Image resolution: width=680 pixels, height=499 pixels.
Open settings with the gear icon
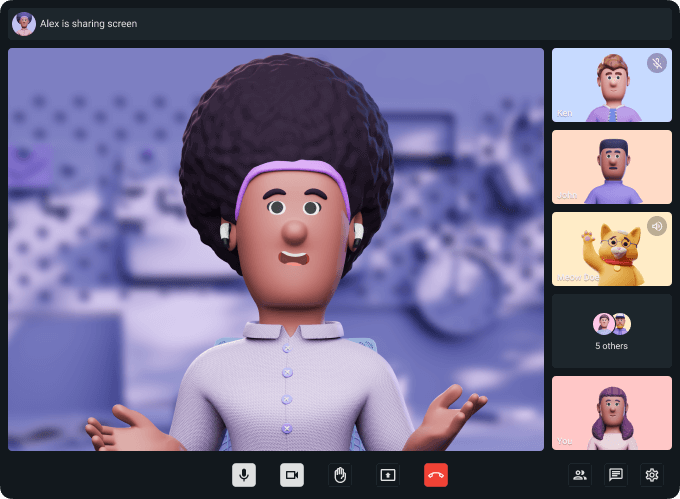pyautogui.click(x=652, y=475)
